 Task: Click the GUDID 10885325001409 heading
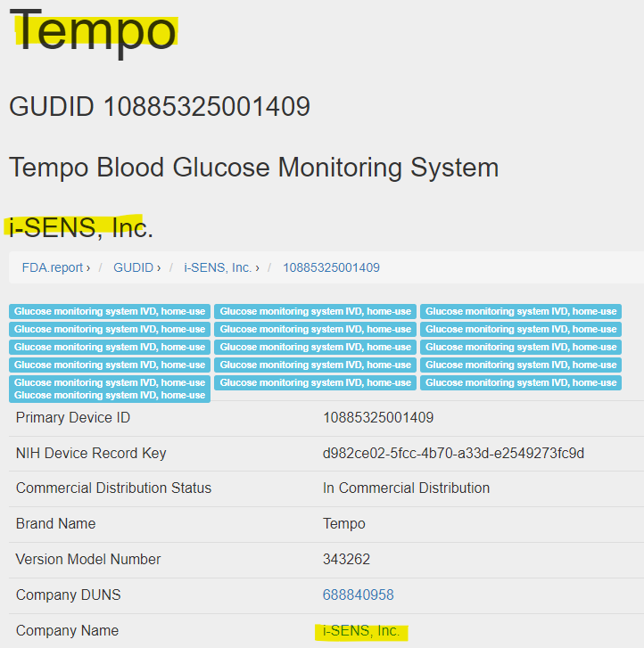pos(160,107)
